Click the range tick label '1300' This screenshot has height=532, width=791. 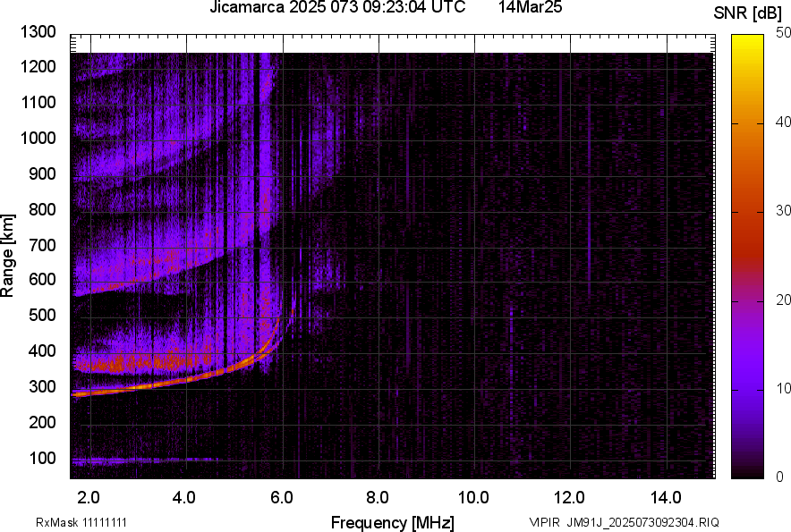[38, 32]
